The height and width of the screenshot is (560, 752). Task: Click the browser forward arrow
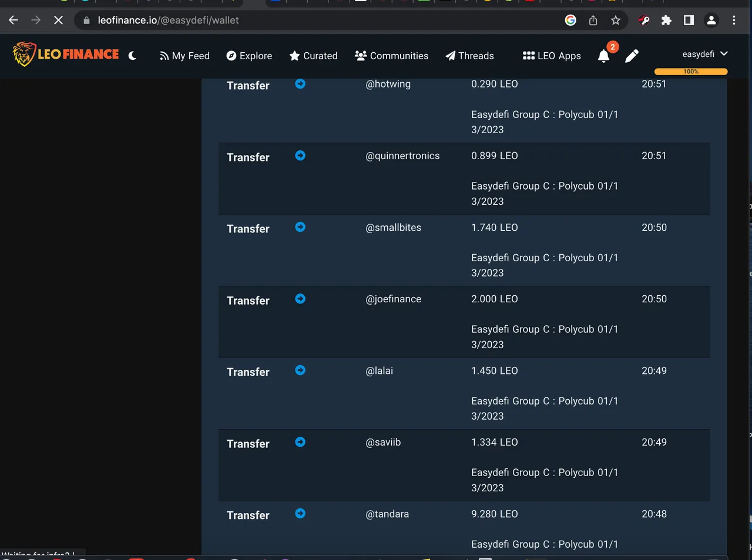(x=36, y=20)
